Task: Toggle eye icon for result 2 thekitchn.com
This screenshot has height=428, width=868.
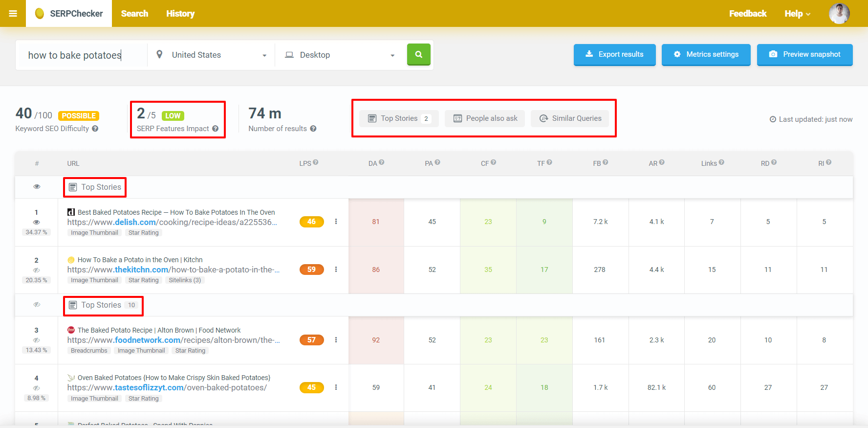Action: pos(37,270)
